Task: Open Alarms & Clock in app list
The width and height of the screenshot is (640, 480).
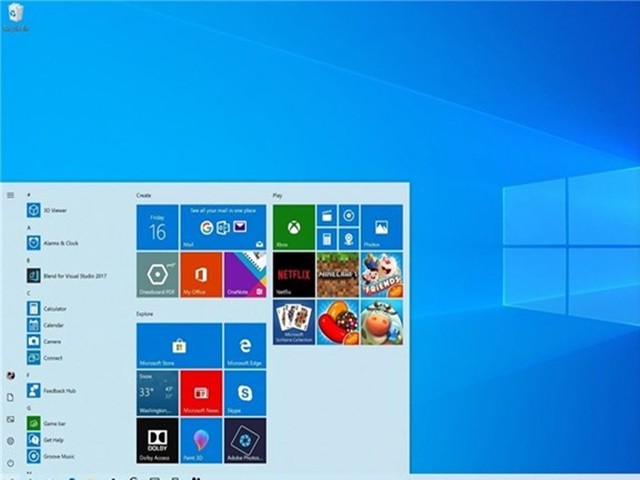Action: 53,243
